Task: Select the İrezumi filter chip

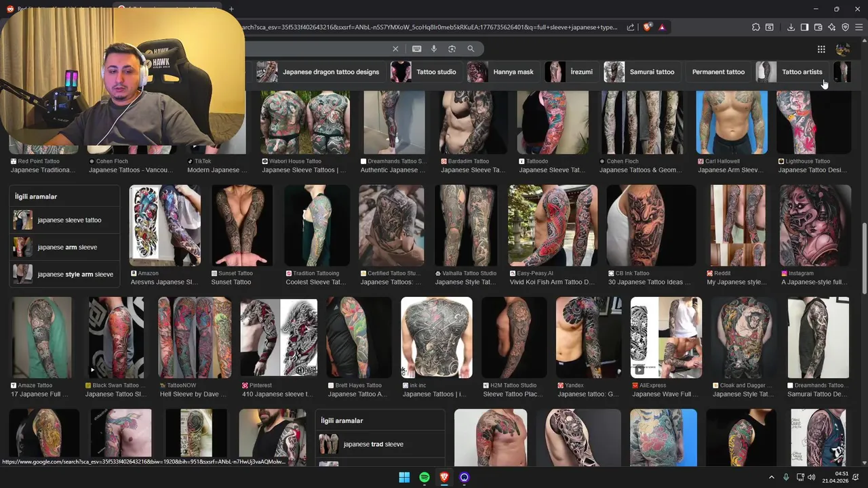Action: [570, 72]
